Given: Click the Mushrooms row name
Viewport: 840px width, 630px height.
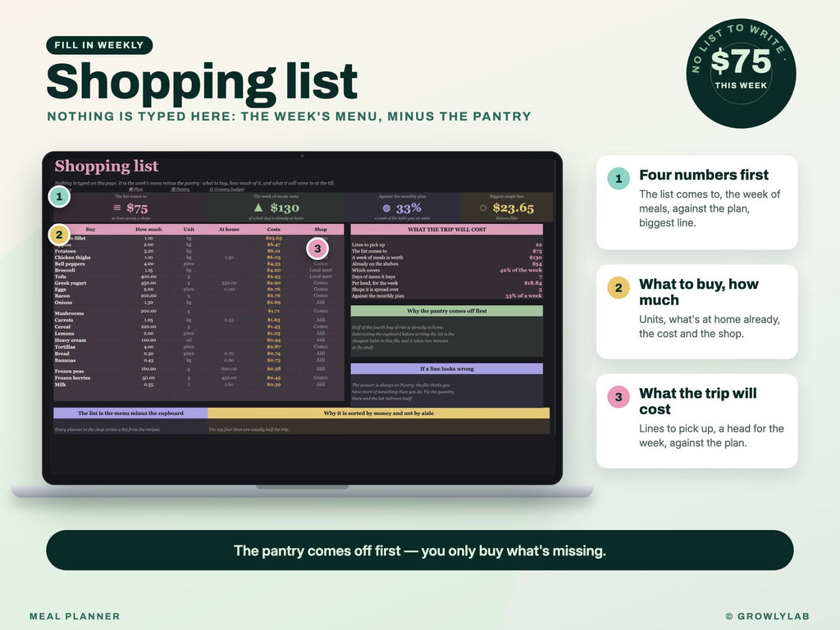Looking at the screenshot, I should pyautogui.click(x=69, y=313).
